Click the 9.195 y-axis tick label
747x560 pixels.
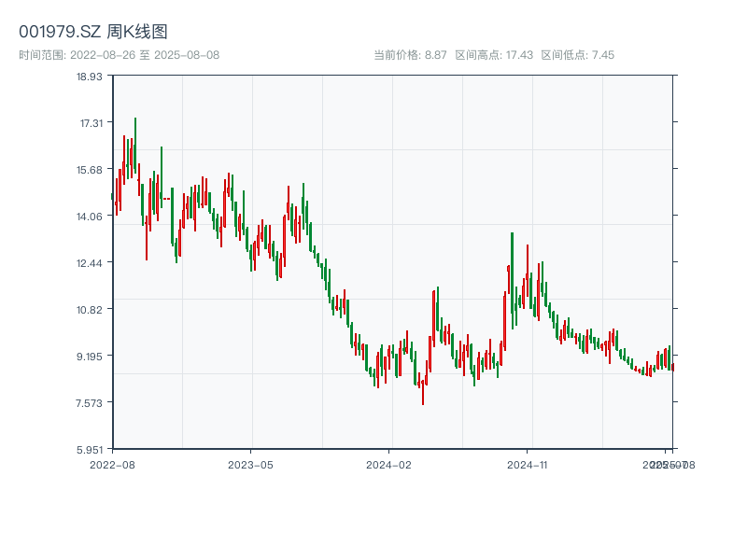[89, 357]
